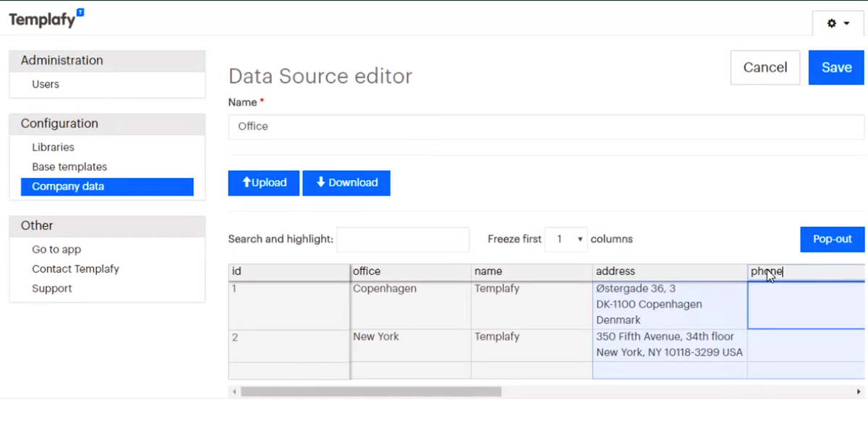The image size is (868, 424).
Task: Select Base templates in sidebar
Action: coord(69,167)
